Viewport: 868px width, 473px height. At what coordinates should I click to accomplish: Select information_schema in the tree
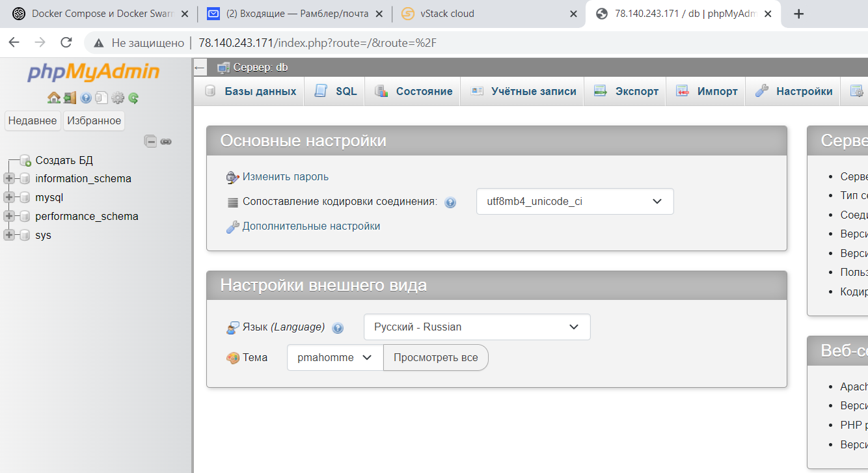click(x=83, y=178)
